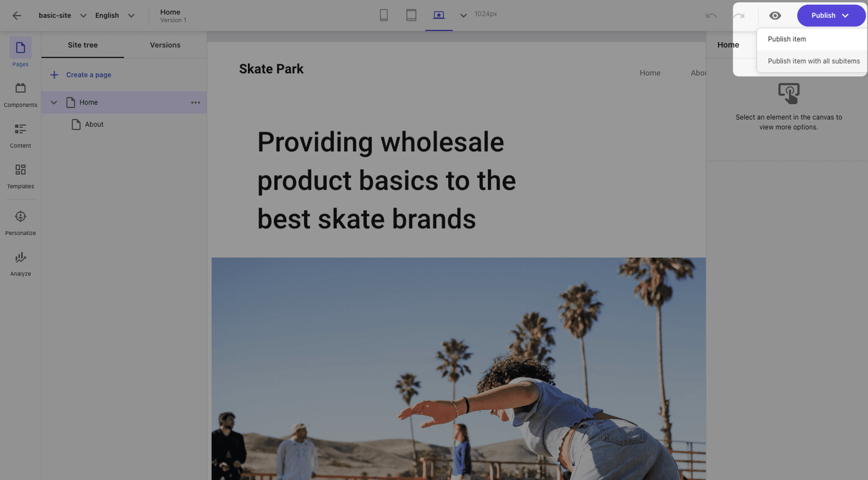
Task: Choose Publish item from menu
Action: (786, 39)
